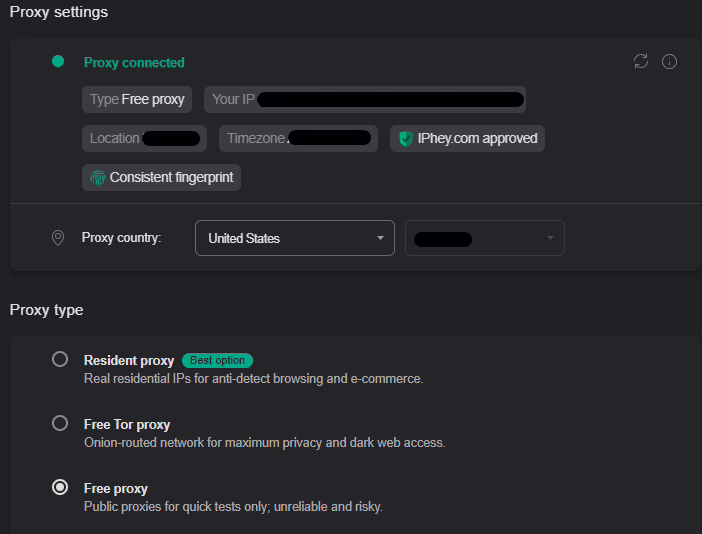Image resolution: width=702 pixels, height=534 pixels.
Task: Click the Location info chip
Action: pos(145,139)
